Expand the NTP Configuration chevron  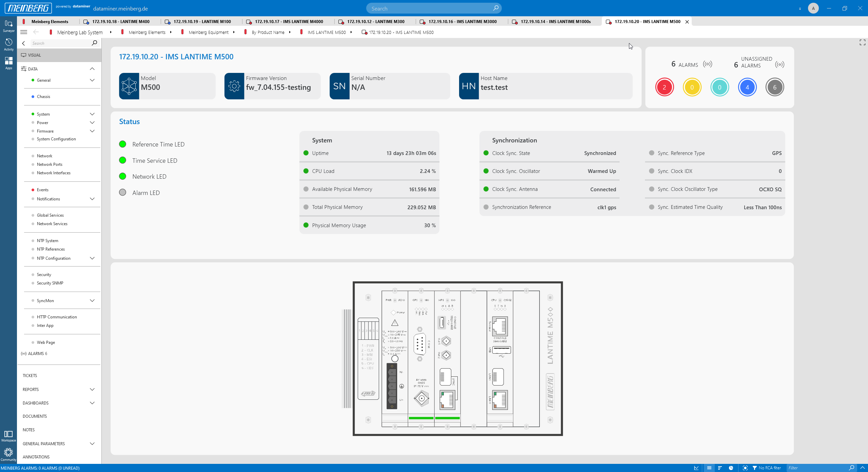(x=92, y=258)
